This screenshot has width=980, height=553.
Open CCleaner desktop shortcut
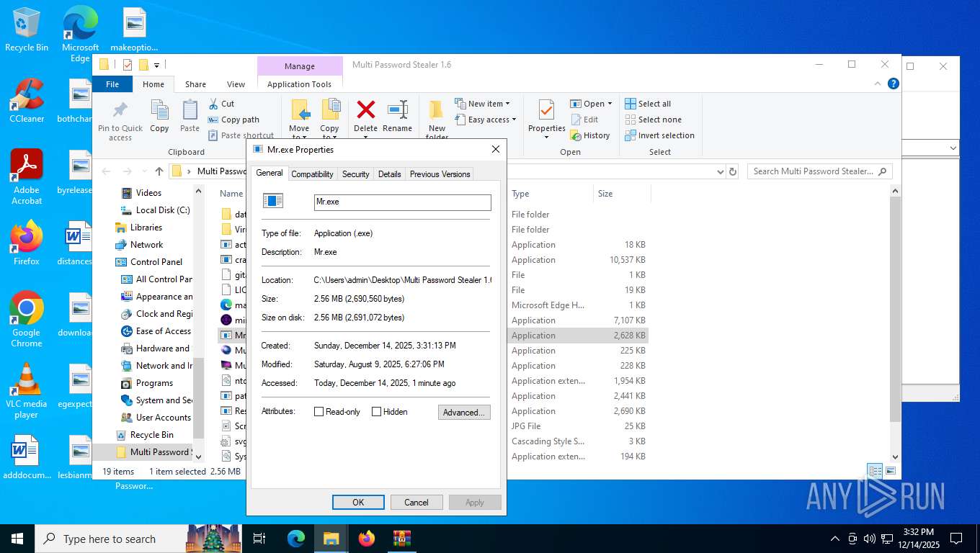pyautogui.click(x=27, y=100)
